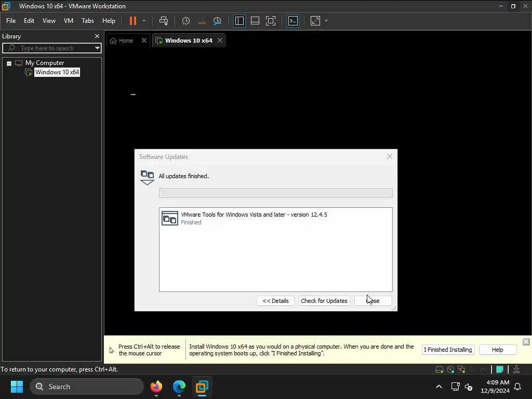532x399 pixels.
Task: Open Microsoft Edge from the taskbar
Action: coord(179,387)
